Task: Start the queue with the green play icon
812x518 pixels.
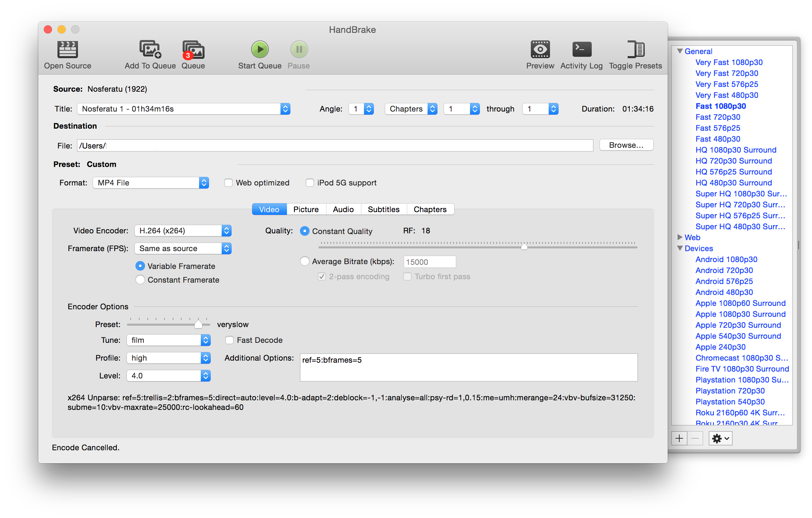Action: [x=260, y=50]
